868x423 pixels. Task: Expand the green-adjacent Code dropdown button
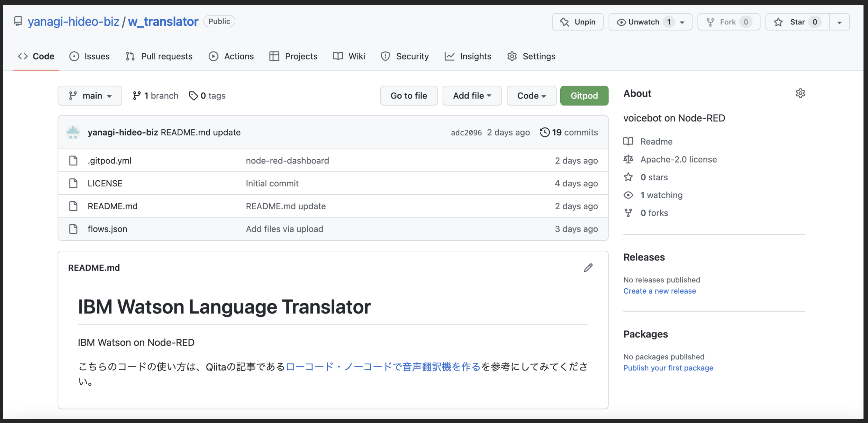coord(531,96)
